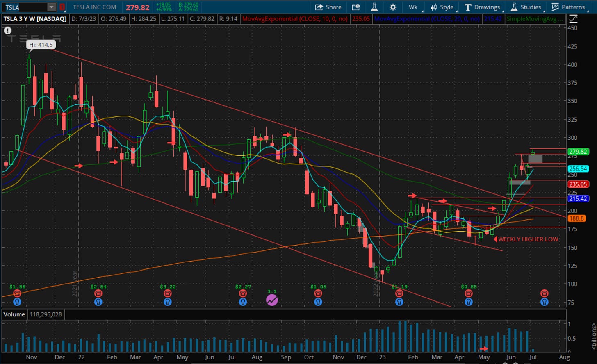Select the SimpleMovingAvg study label
Screen dimensions: 597x364
tap(535, 19)
